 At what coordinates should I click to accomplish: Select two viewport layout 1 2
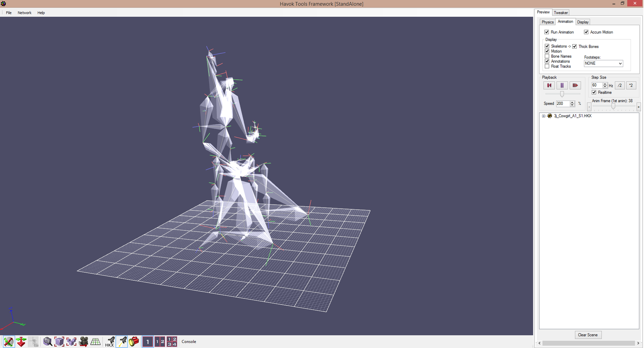pyautogui.click(x=160, y=342)
